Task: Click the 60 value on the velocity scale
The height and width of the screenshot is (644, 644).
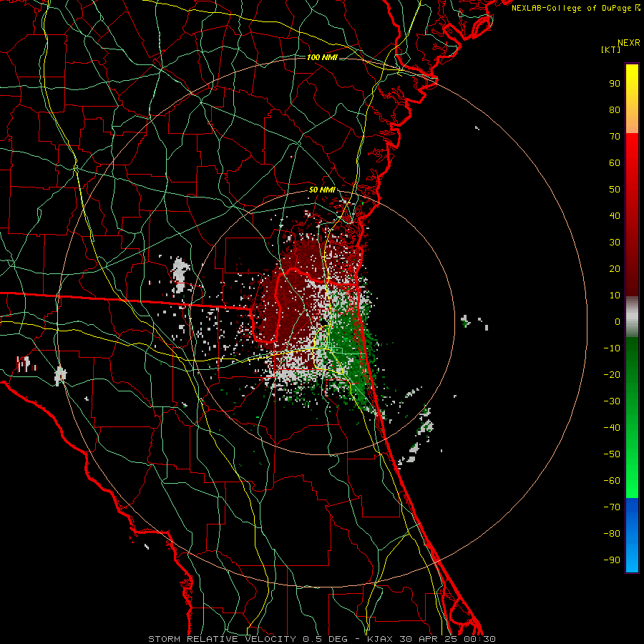Action: coord(615,163)
